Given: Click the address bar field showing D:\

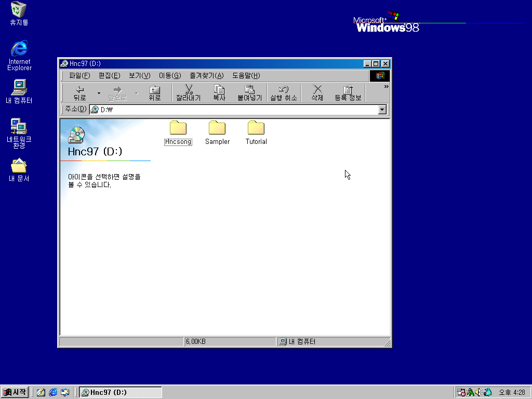Looking at the screenshot, I should click(234, 110).
